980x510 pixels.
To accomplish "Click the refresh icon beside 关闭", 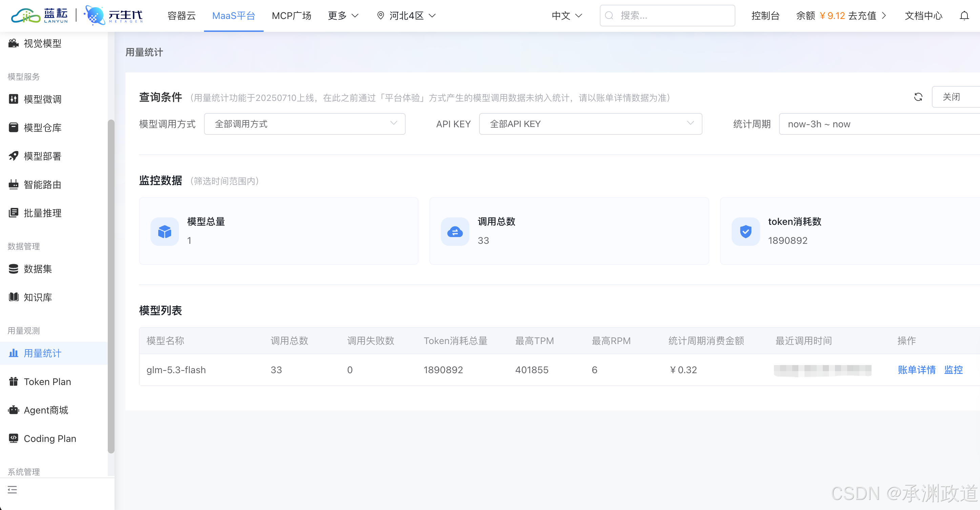I will coord(918,97).
